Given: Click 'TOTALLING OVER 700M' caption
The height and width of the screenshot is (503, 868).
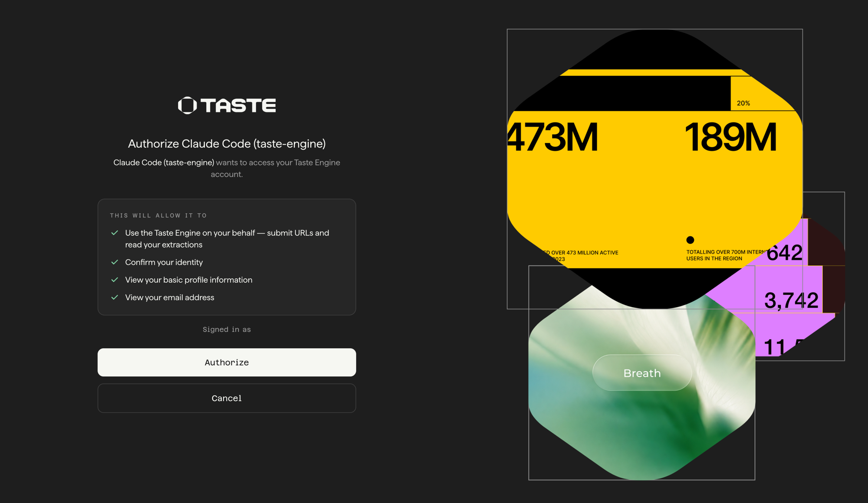Looking at the screenshot, I should [x=727, y=255].
